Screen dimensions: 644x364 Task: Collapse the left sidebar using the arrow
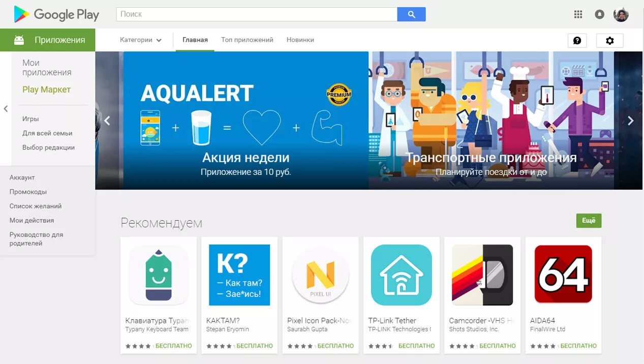tap(6, 108)
